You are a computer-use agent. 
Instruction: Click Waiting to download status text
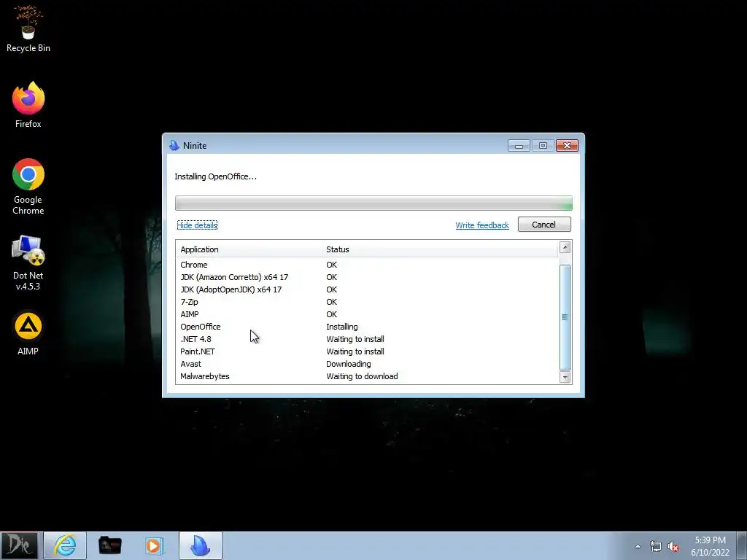pyautogui.click(x=362, y=376)
